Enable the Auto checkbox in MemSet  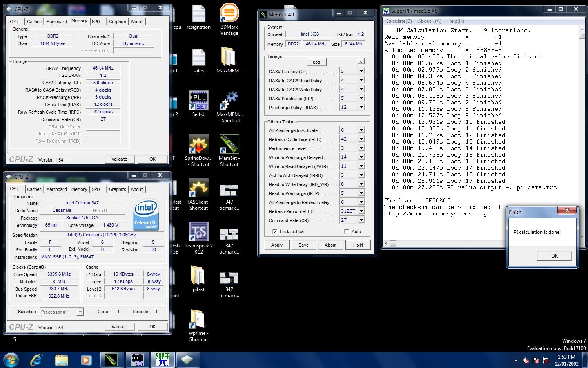[347, 231]
